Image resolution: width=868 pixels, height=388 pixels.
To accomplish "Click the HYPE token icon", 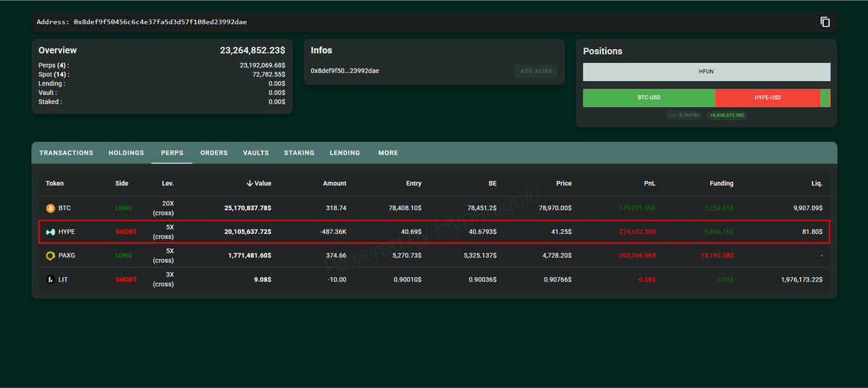I will pos(51,232).
